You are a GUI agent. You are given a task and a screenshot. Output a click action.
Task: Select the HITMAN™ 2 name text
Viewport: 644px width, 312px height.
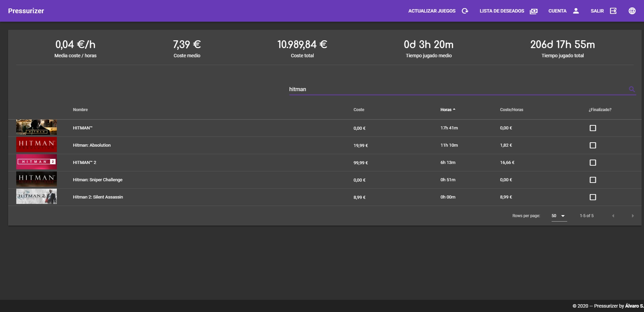[85, 163]
